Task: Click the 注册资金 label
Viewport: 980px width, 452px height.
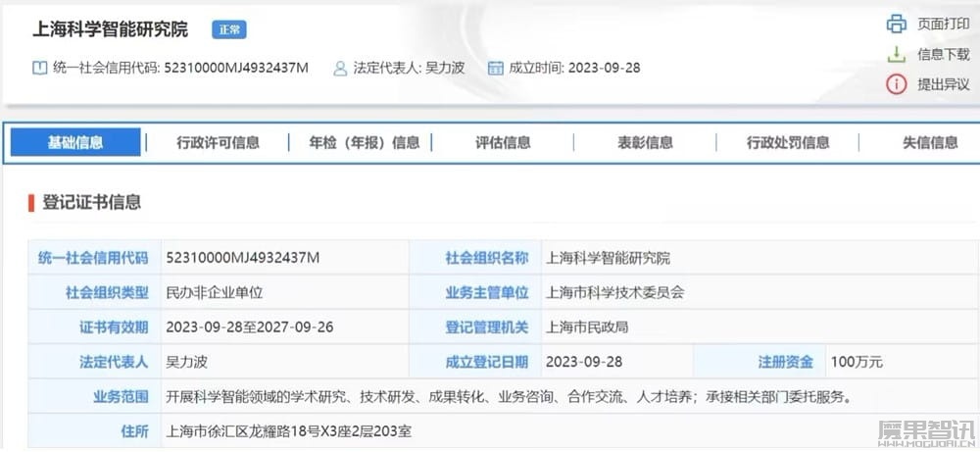Action: (x=786, y=362)
